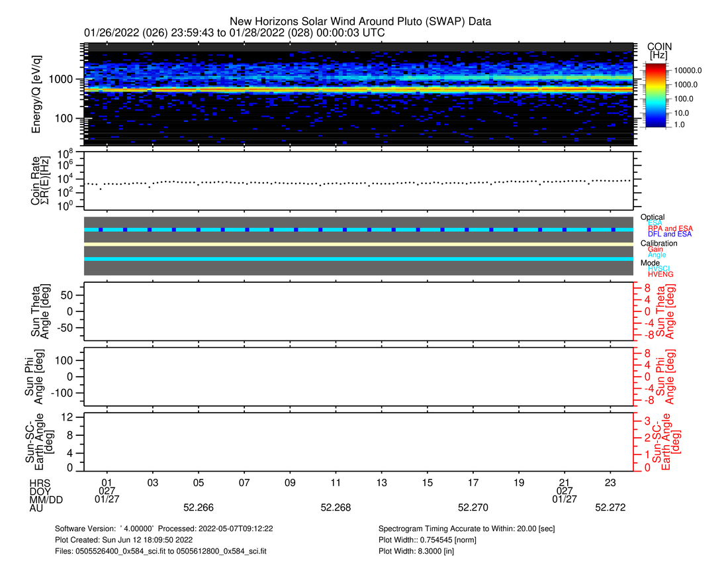Screen dimensions: 728x563
Task: Click the hour 23 tick label
Action: 611,482
